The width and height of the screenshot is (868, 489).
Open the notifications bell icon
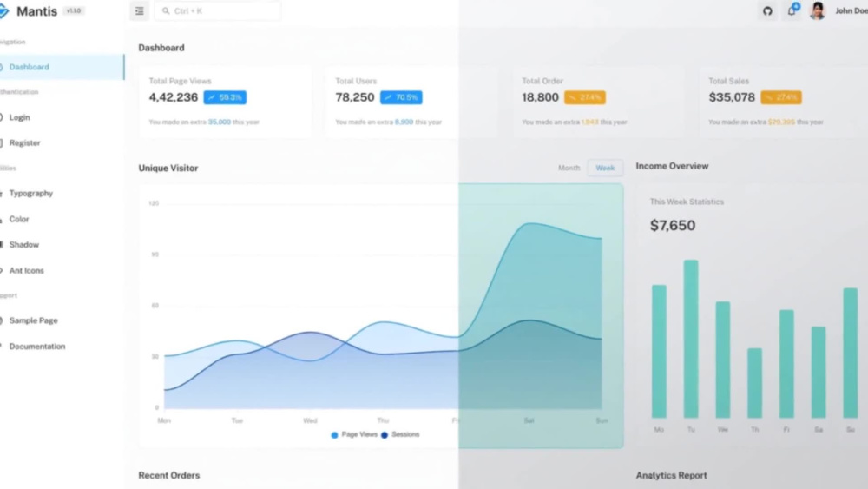792,11
